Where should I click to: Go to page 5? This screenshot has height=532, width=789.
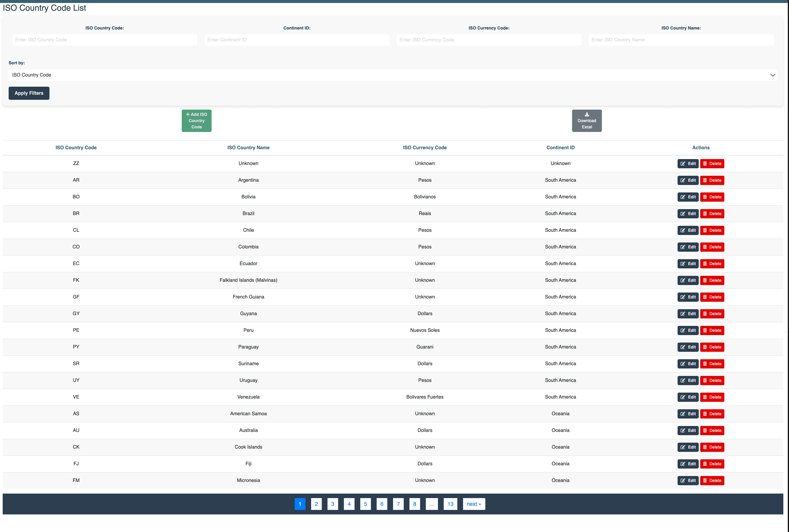(x=366, y=504)
